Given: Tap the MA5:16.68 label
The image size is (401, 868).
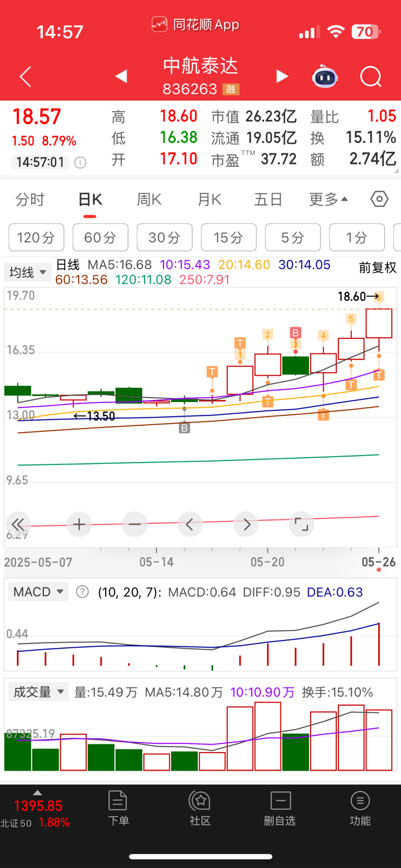Looking at the screenshot, I should (x=120, y=265).
